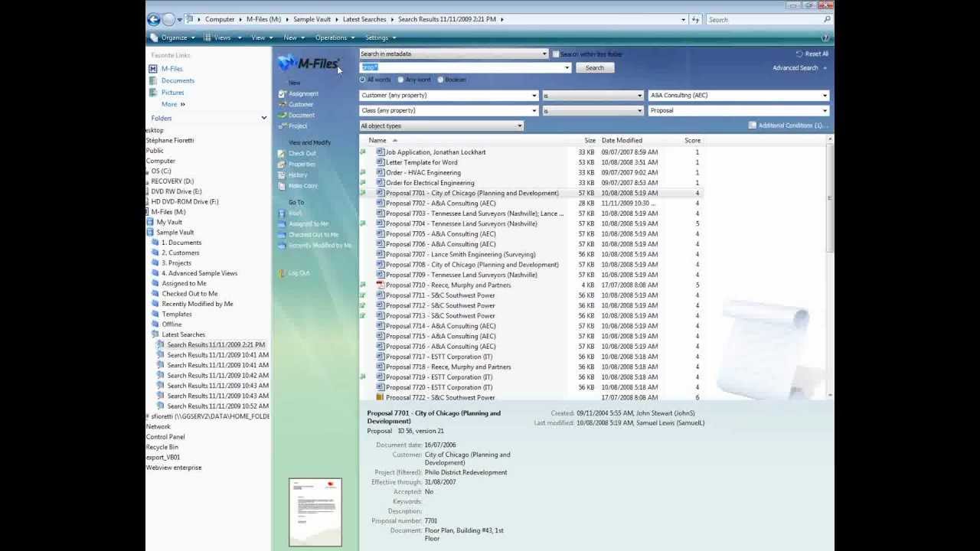Select Job Application, Jonathan Lockhart

tap(435, 152)
